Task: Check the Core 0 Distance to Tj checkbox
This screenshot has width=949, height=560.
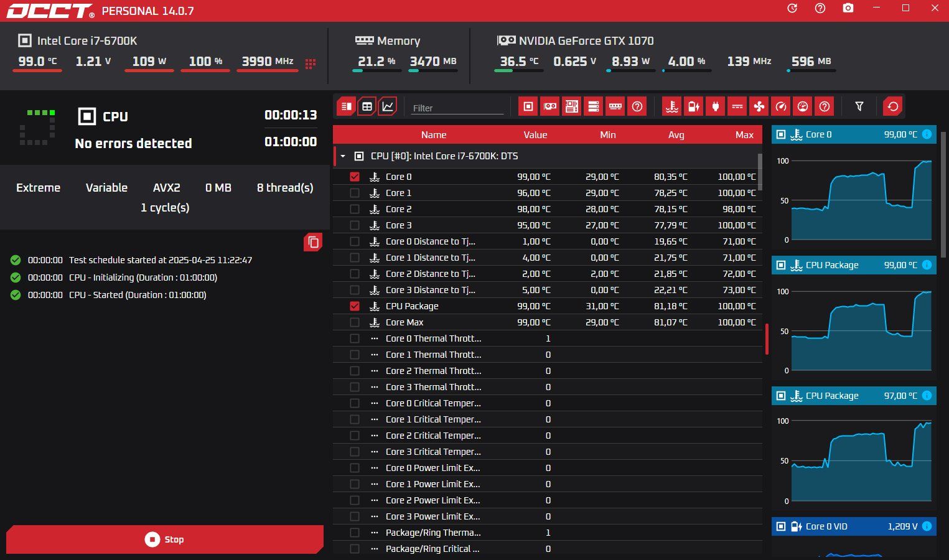Action: pyautogui.click(x=355, y=241)
